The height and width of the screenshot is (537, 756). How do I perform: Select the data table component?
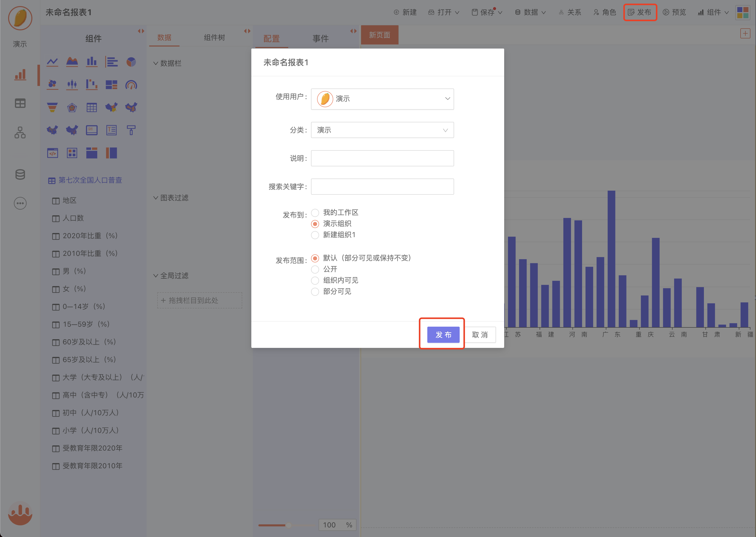(92, 107)
